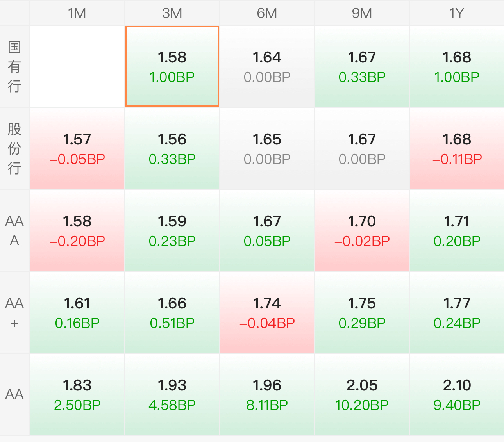Click the AA 6M cell with 8.11BP

click(x=267, y=394)
